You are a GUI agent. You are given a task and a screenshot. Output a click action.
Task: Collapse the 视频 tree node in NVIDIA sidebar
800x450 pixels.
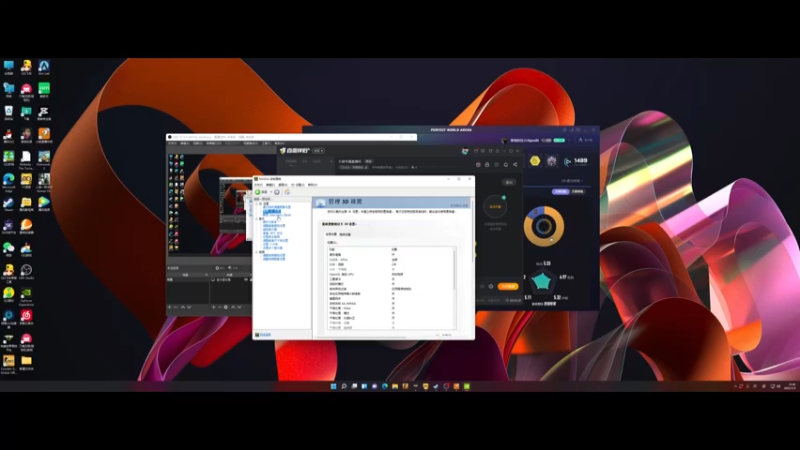pyautogui.click(x=257, y=252)
